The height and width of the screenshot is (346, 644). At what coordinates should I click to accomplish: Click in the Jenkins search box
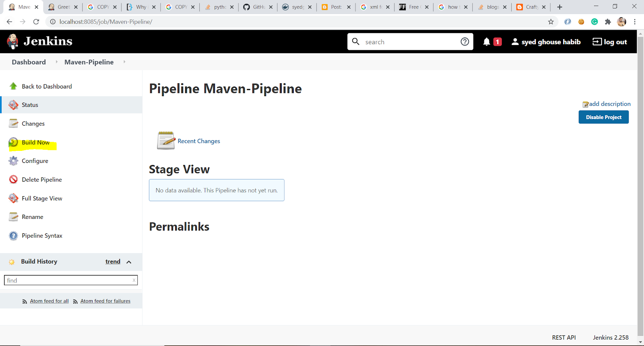(x=410, y=42)
